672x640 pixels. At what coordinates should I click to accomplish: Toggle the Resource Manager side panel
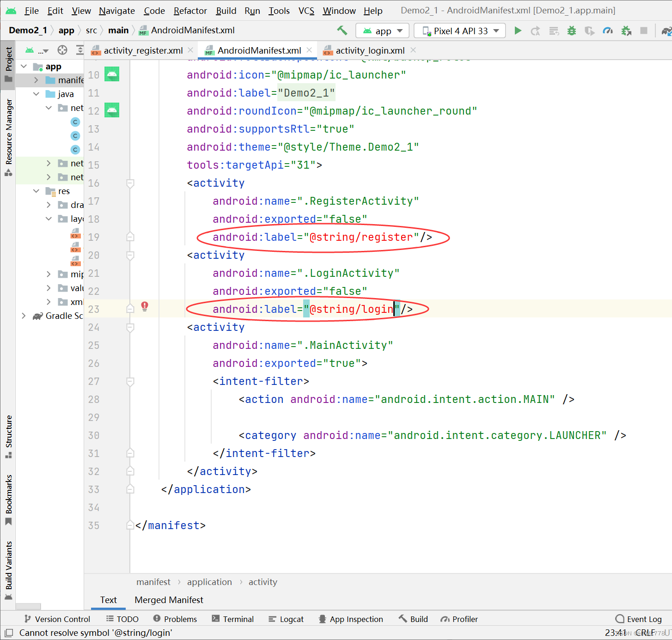(x=8, y=137)
